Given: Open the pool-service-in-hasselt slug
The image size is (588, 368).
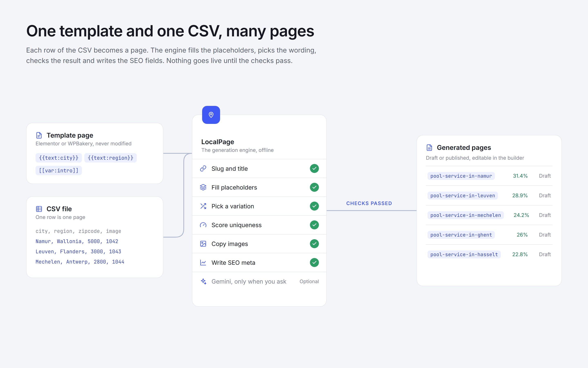Looking at the screenshot, I should 464,254.
